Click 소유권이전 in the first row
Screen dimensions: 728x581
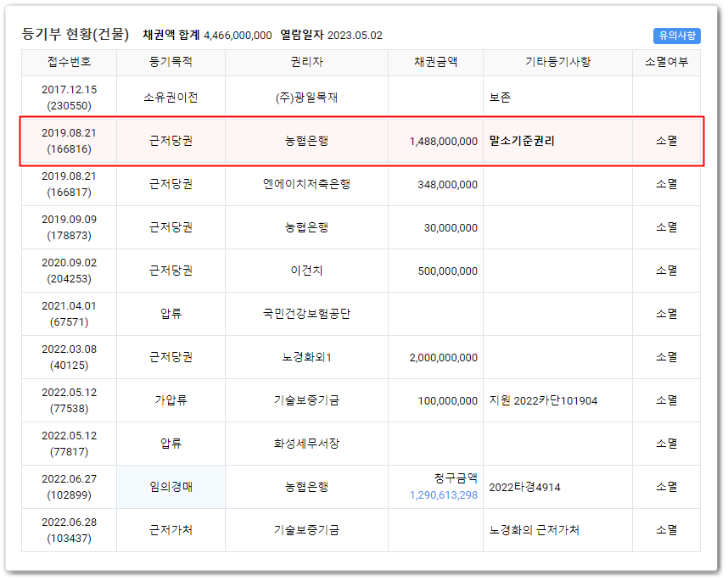[x=171, y=98]
